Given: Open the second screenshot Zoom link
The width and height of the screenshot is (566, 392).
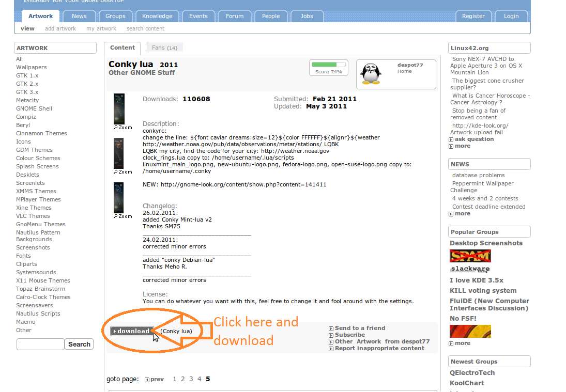Looking at the screenshot, I should 123,171.
